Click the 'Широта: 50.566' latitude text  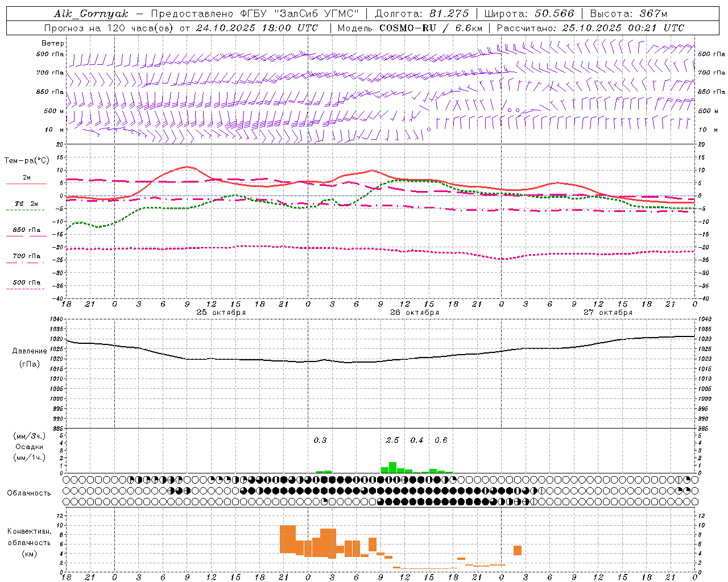(x=529, y=14)
